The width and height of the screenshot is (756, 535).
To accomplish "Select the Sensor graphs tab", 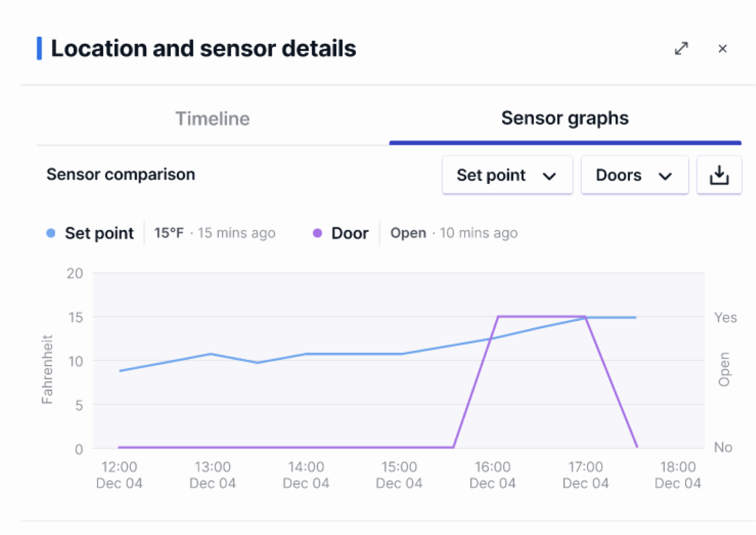I will [565, 119].
